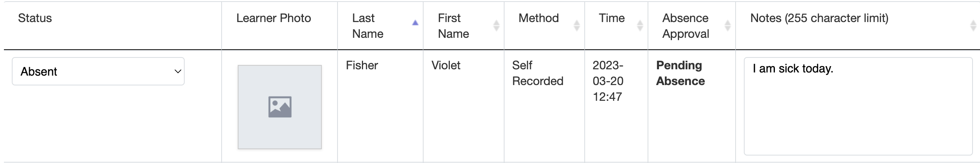Select the Pending Absence approval status
This screenshot has height=163, width=980.
[680, 73]
